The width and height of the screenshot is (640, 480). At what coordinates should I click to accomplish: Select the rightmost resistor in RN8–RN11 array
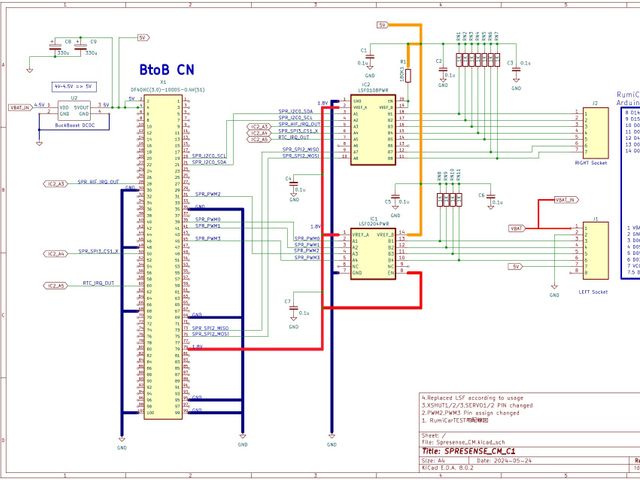(x=459, y=200)
